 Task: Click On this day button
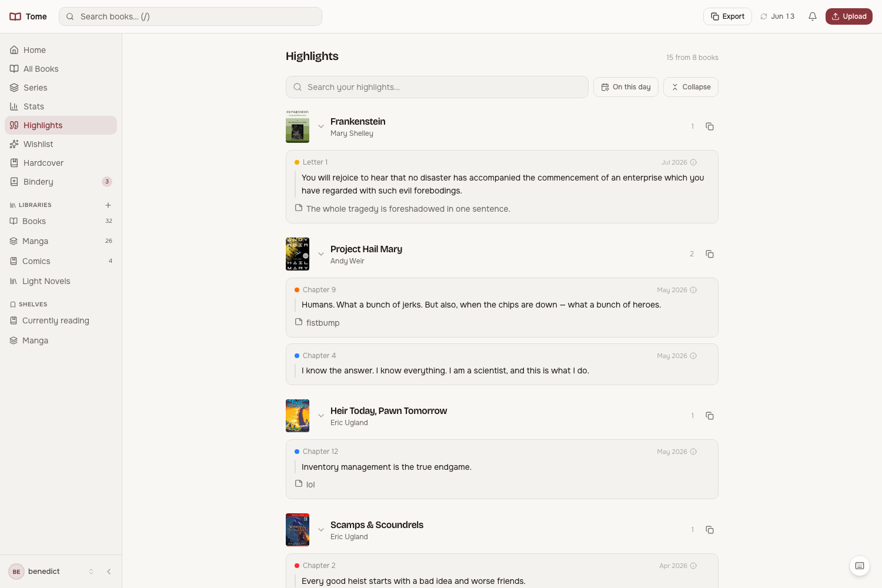pyautogui.click(x=626, y=87)
